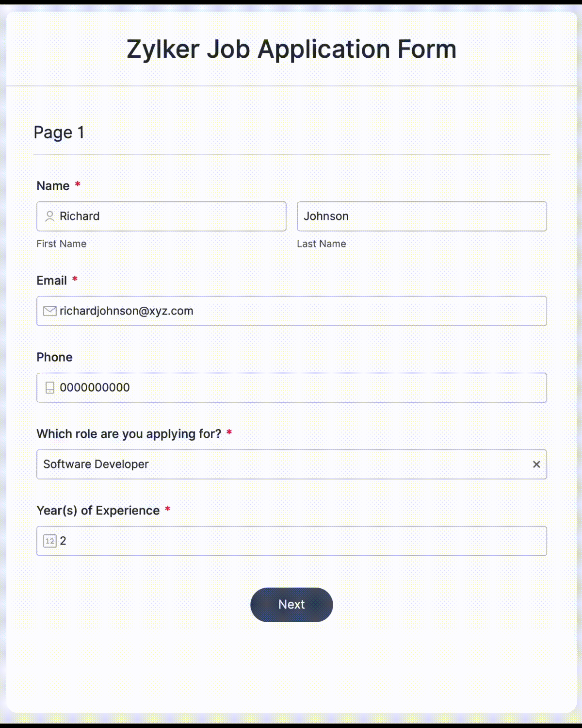
Task: Click the envelope icon in Email field
Action: pos(49,311)
